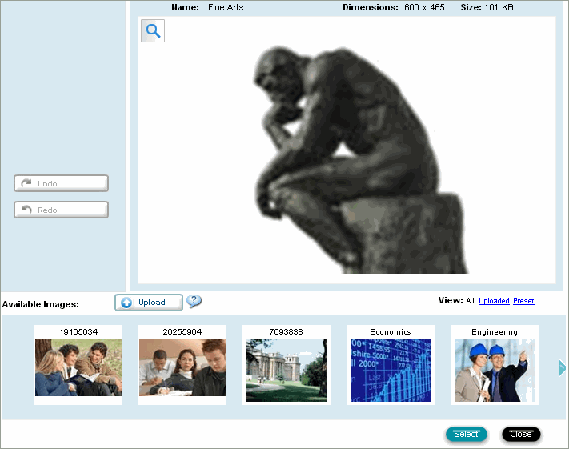This screenshot has width=569, height=449.
Task: Click the Undo button
Action: tap(61, 183)
